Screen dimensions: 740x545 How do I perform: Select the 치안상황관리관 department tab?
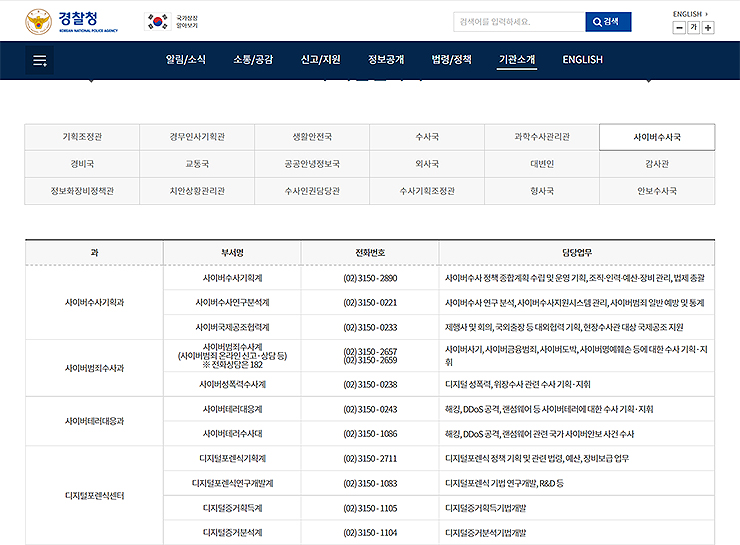point(197,191)
